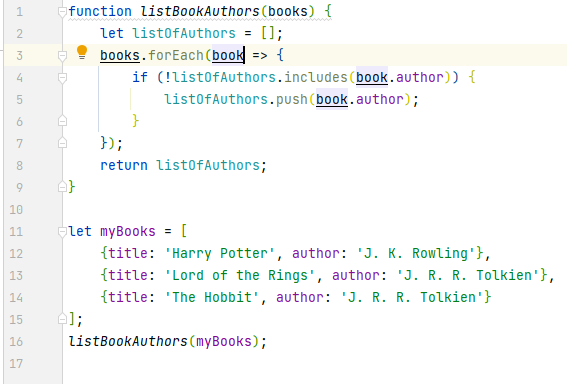The image size is (567, 384).
Task: Click line number 8 in the gutter
Action: [20, 166]
